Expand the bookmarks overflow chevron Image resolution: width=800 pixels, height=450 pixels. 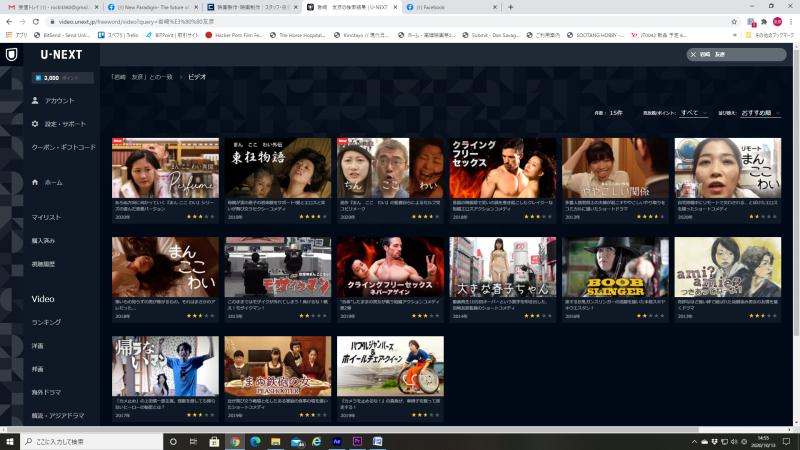pos(735,35)
